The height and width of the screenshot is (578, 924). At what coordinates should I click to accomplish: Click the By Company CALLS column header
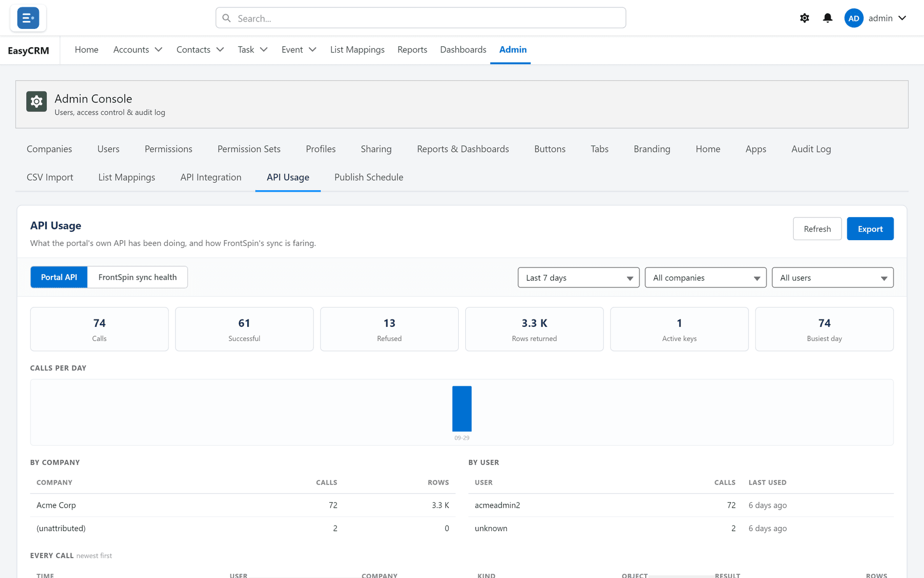click(x=327, y=482)
